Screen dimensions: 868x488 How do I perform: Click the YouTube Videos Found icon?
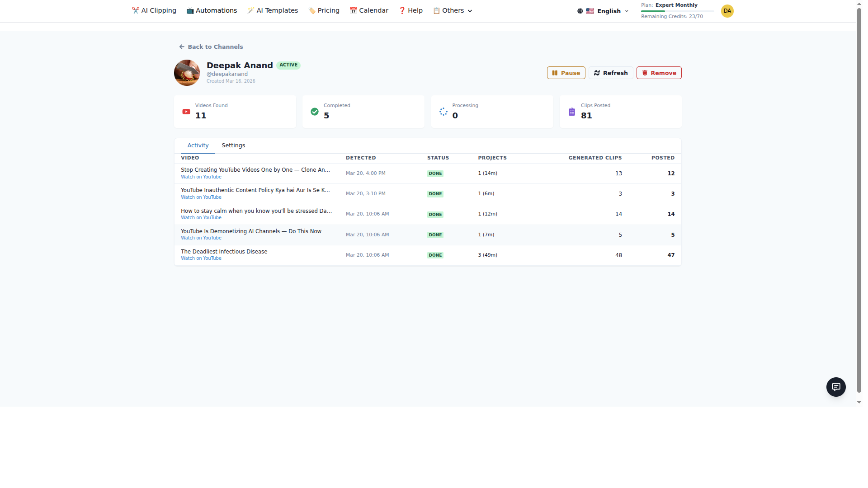[x=186, y=112]
